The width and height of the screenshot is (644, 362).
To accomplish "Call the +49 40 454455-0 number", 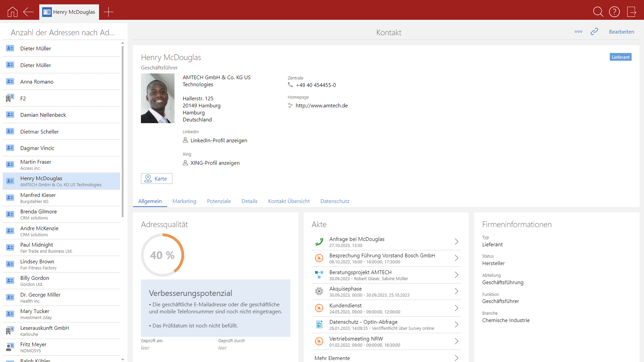I will 316,85.
